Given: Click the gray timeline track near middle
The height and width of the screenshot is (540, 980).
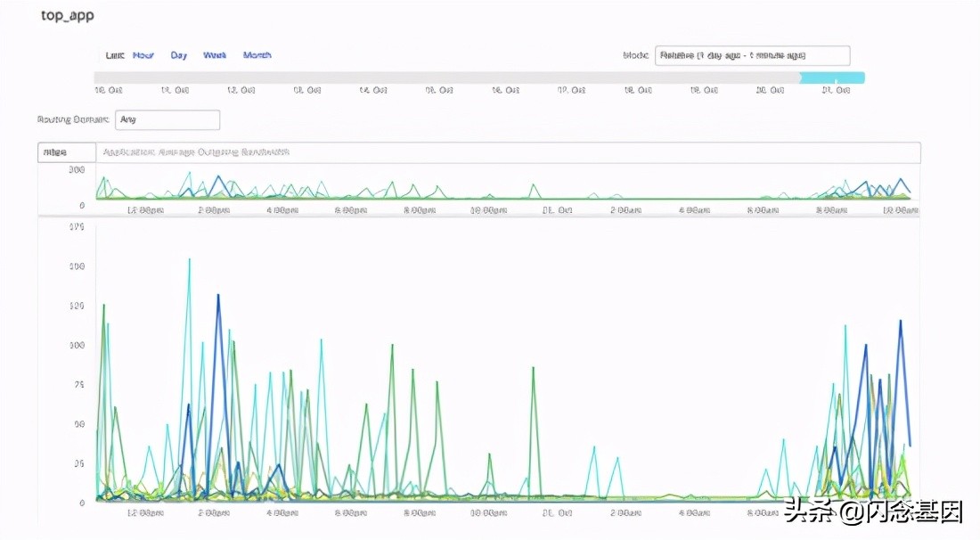Looking at the screenshot, I should (x=445, y=78).
